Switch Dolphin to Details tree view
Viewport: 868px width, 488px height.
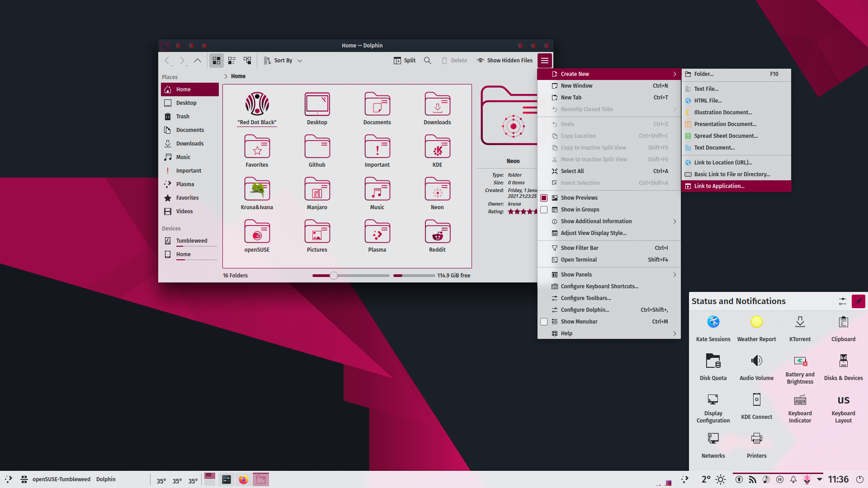click(x=247, y=60)
